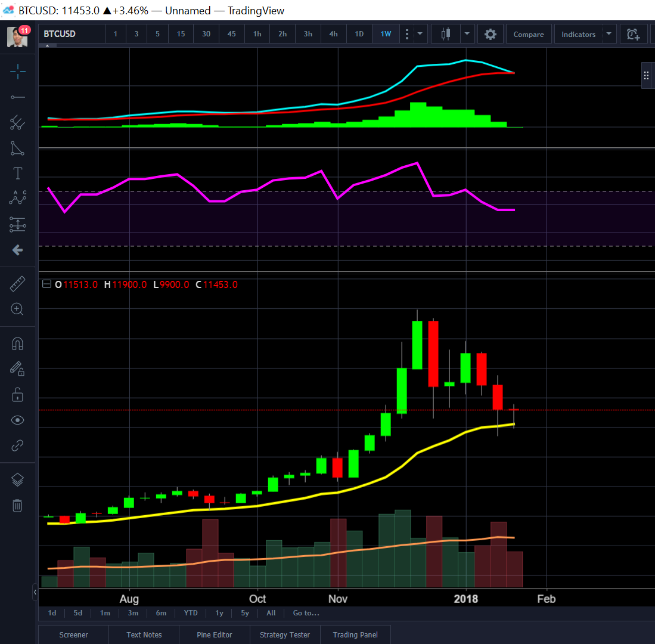Switch to the 1D timeframe
Screen dimensions: 655x644
click(359, 34)
